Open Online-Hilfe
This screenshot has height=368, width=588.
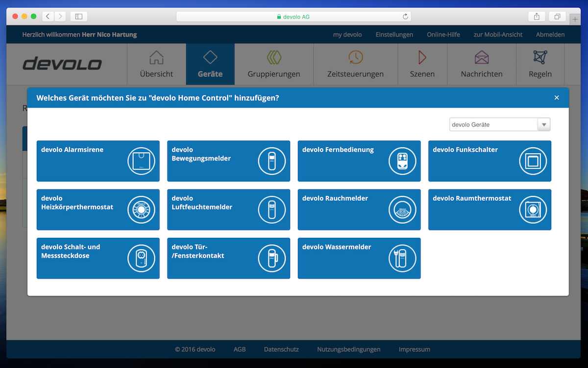click(443, 35)
